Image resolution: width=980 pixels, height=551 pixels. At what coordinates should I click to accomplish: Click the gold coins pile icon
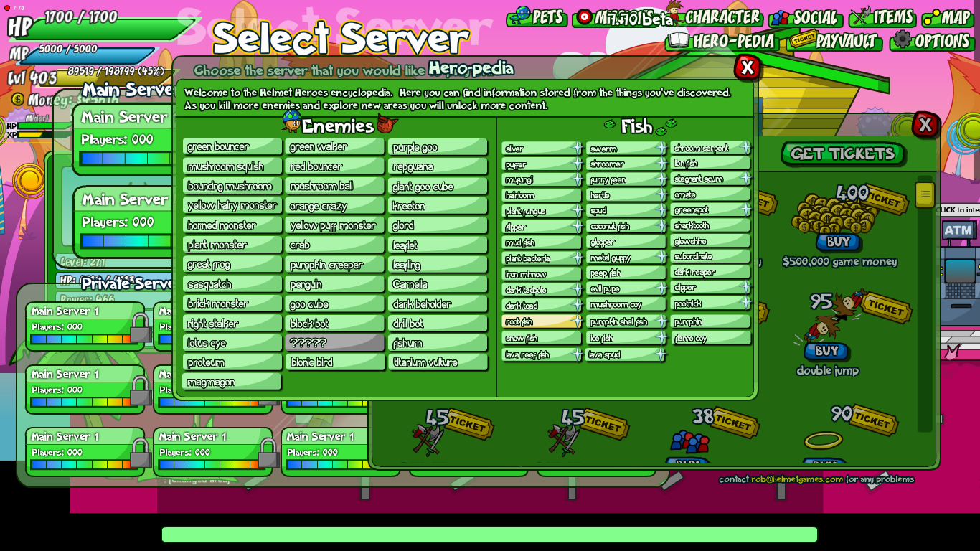click(834, 215)
